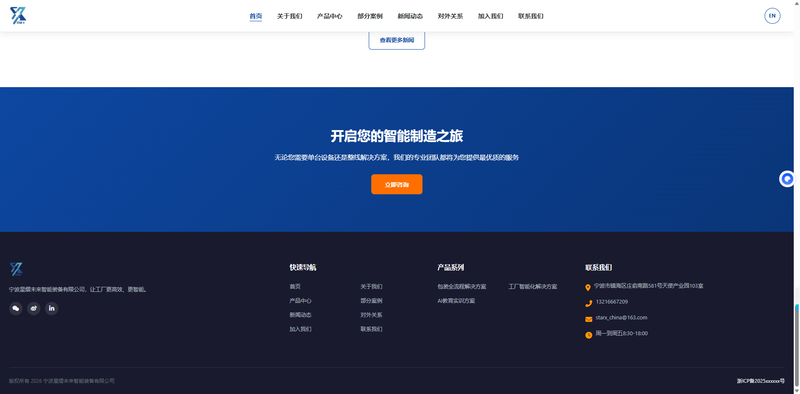The image size is (800, 394).
Task: Open the WeChat social icon in footer
Action: (x=16, y=308)
